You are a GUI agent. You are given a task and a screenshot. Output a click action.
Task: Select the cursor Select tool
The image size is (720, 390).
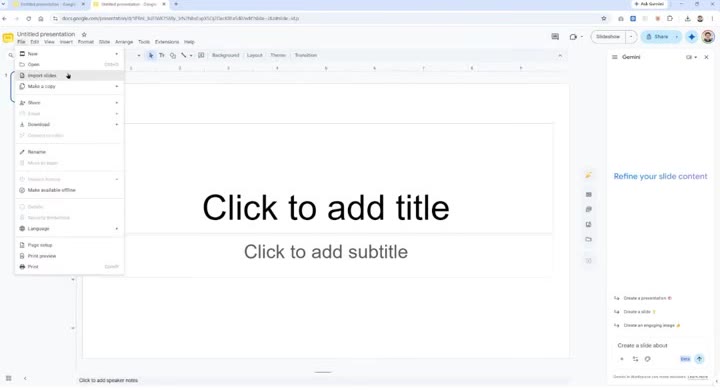(x=151, y=56)
